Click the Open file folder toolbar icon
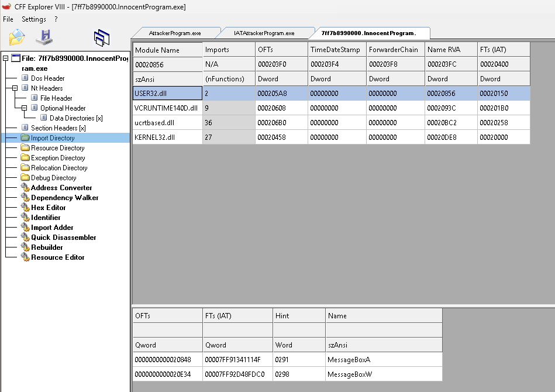The image size is (555, 392). [16, 37]
